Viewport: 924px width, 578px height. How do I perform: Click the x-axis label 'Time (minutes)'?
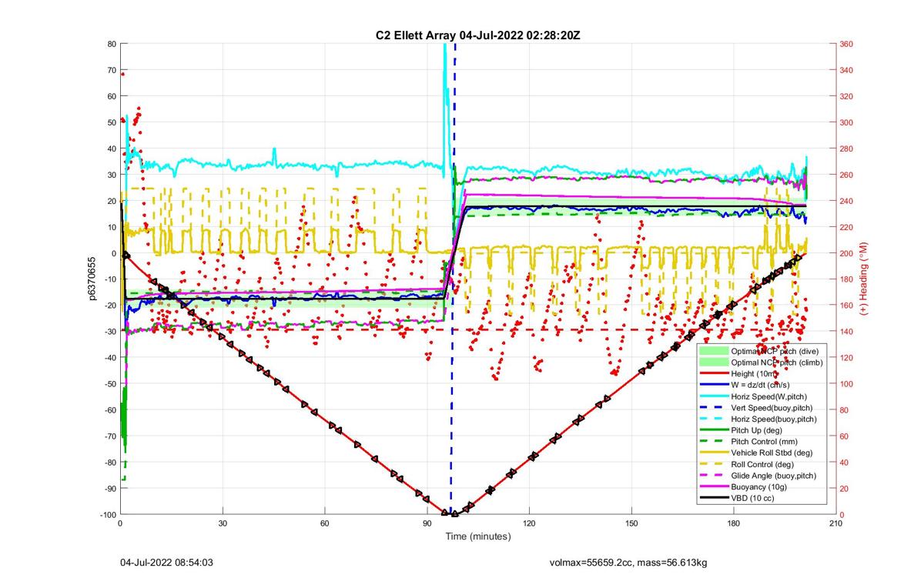point(477,536)
